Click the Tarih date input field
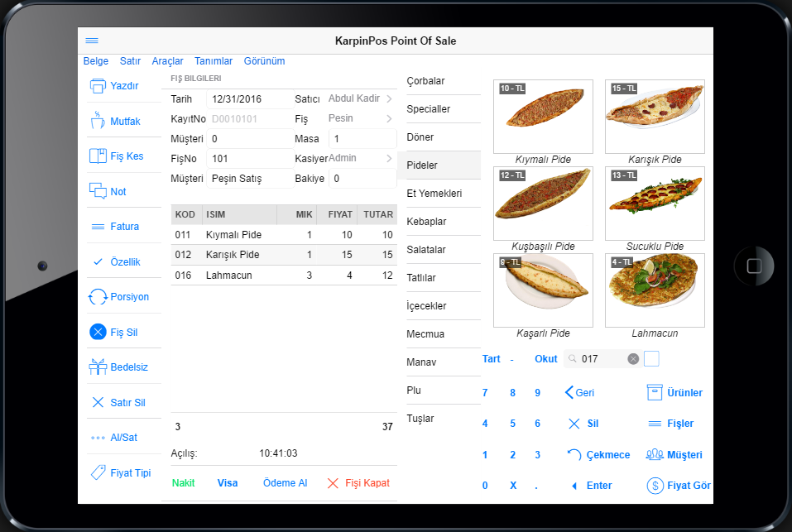The width and height of the screenshot is (792, 532). 250,99
